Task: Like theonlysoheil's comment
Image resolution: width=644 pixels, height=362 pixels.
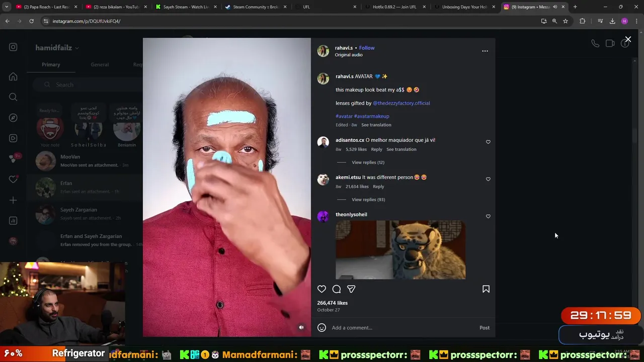Action: pyautogui.click(x=488, y=216)
